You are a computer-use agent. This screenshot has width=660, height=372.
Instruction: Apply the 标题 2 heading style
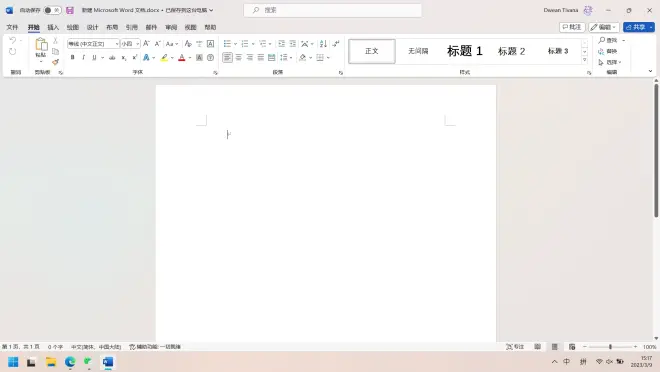511,51
